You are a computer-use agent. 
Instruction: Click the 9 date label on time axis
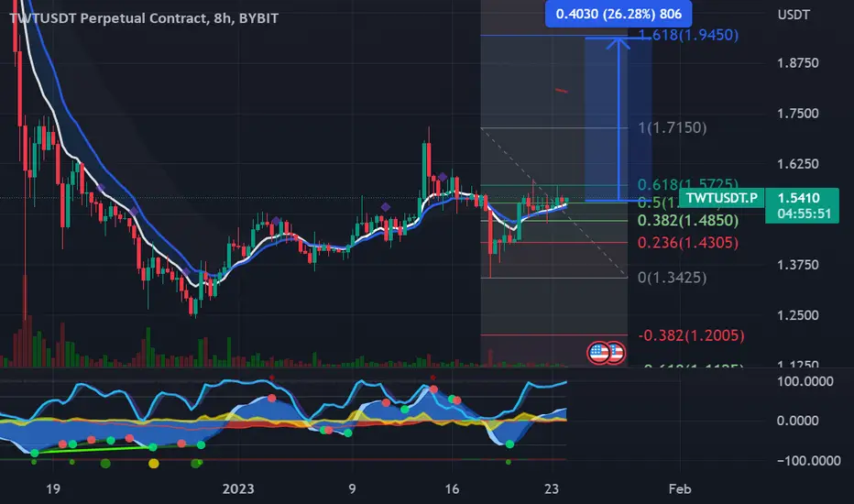[x=352, y=488]
